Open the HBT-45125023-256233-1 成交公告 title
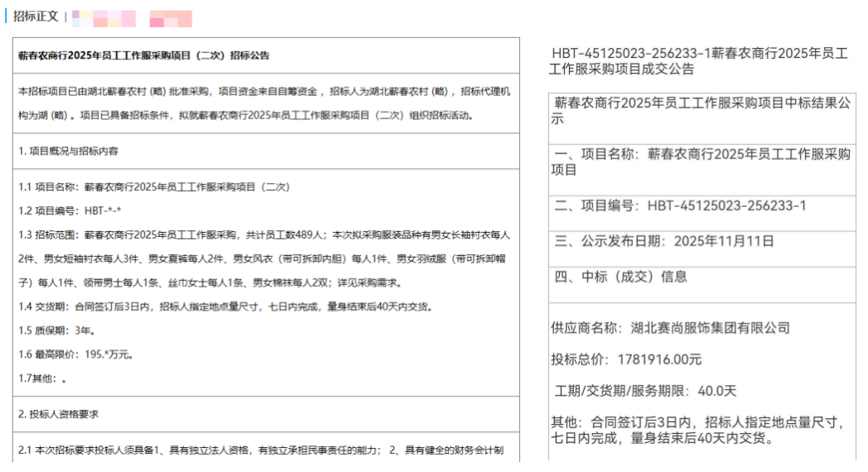This screenshot has height=472, width=868. 699,61
